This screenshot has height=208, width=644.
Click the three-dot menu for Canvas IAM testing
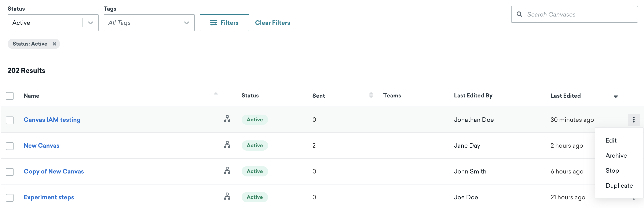click(x=633, y=120)
